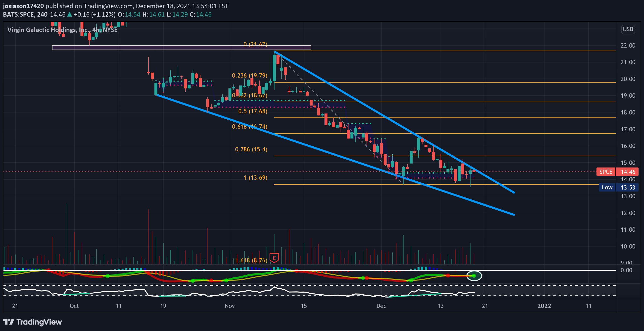
Task: Click the C:14.46 close value in header
Action: pyautogui.click(x=200, y=15)
